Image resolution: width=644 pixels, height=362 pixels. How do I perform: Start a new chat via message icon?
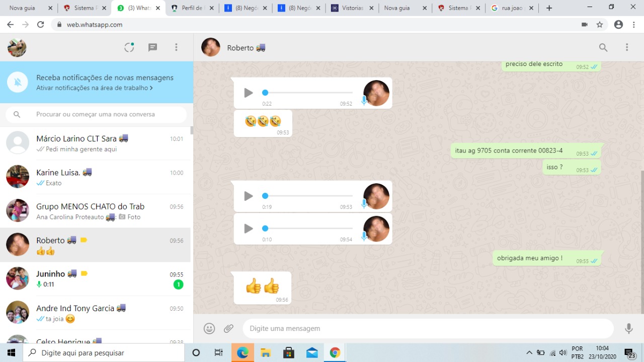pos(153,47)
